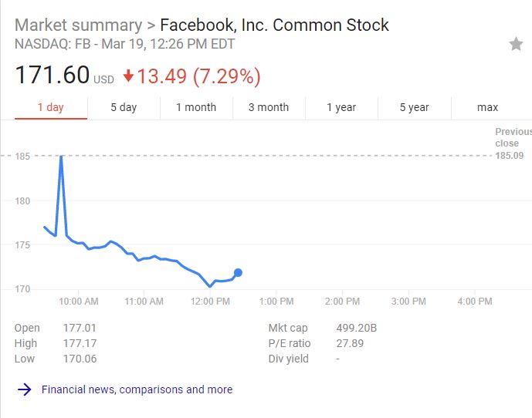Click the Market summary breadcrumb

point(79,25)
